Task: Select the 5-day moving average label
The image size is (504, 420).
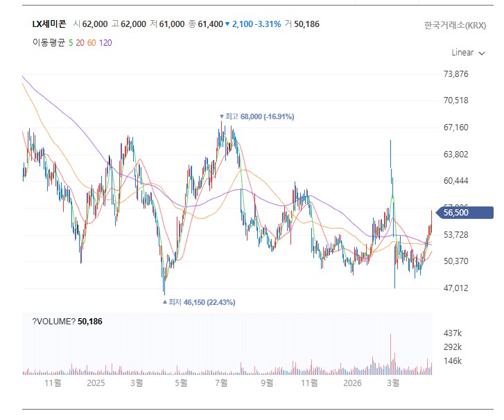Action: tap(71, 43)
